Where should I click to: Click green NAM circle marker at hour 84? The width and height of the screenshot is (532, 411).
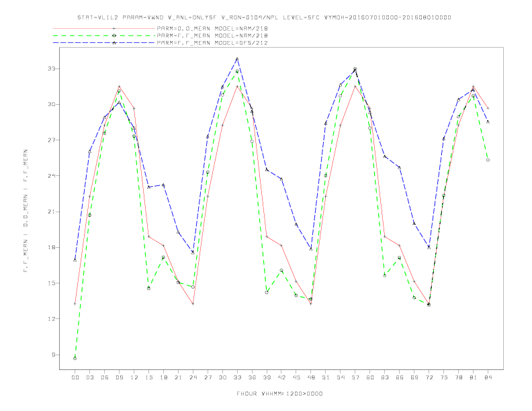(488, 160)
